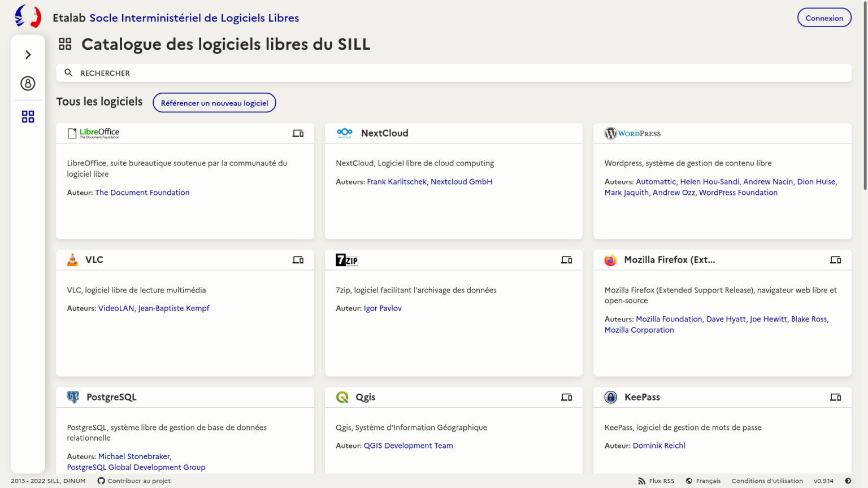Click the Mozilla Firefox logo icon
Image resolution: width=868 pixels, height=488 pixels.
coord(610,260)
